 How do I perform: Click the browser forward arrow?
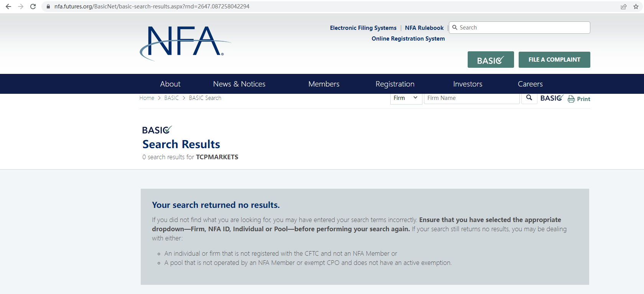click(21, 7)
